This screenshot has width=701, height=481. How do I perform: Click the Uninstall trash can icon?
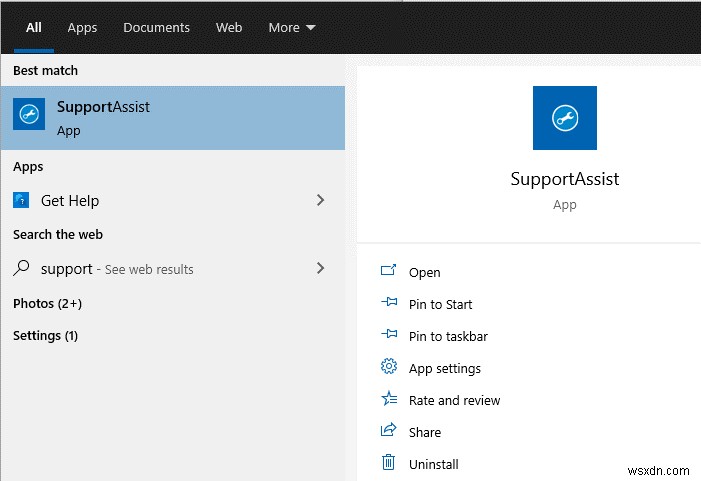pos(389,463)
